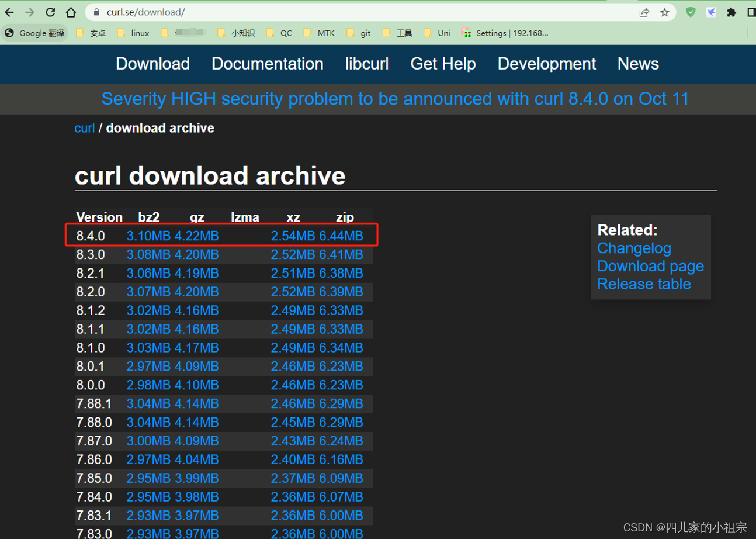Image resolution: width=756 pixels, height=539 pixels.
Task: Download 8.1.0 bz2 3.03MB
Action: coord(148,348)
